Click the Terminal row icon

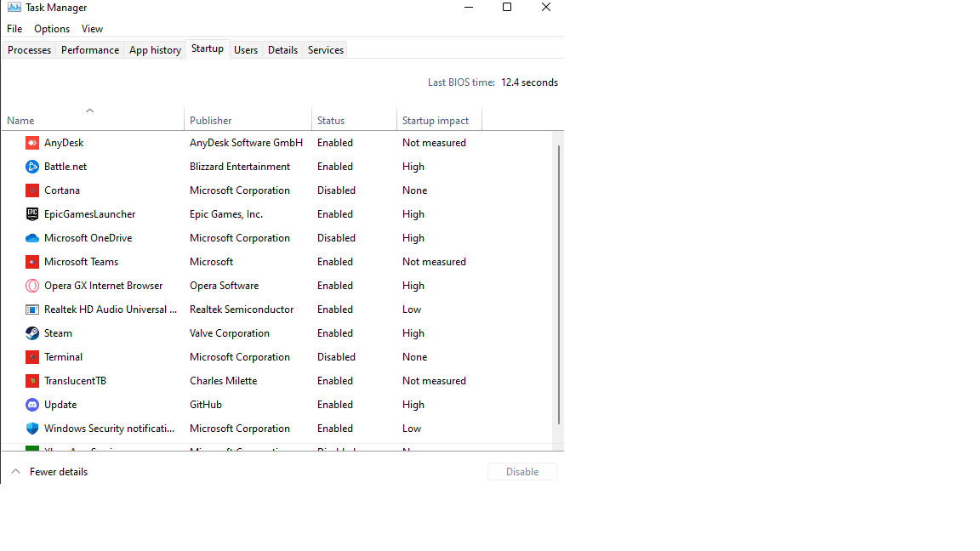pos(31,357)
